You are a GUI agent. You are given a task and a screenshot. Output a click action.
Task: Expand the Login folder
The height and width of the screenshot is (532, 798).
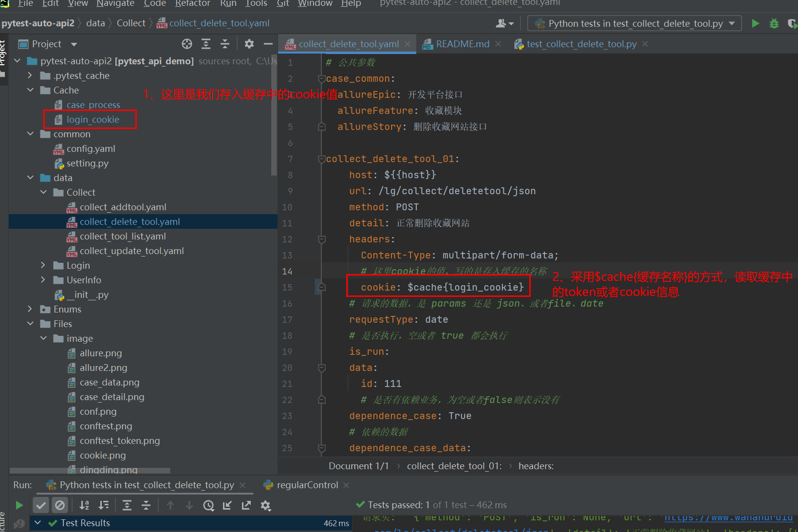(x=43, y=265)
